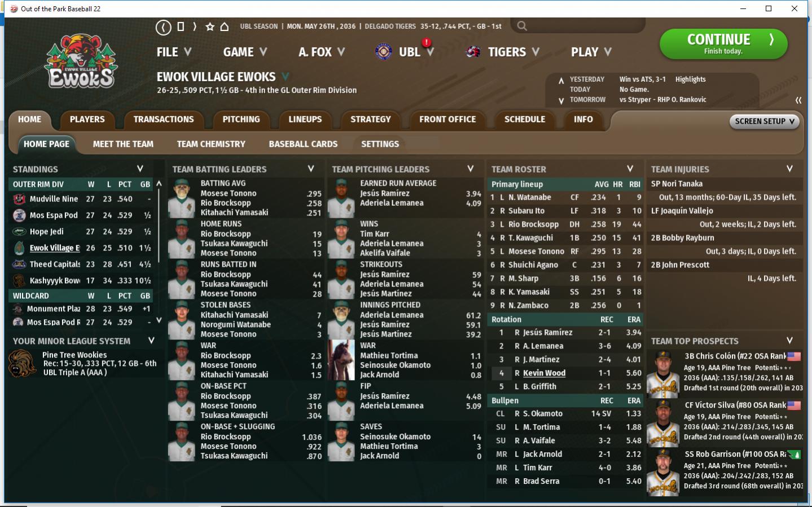
Task: Switch to the PITCHING tab
Action: point(241,120)
